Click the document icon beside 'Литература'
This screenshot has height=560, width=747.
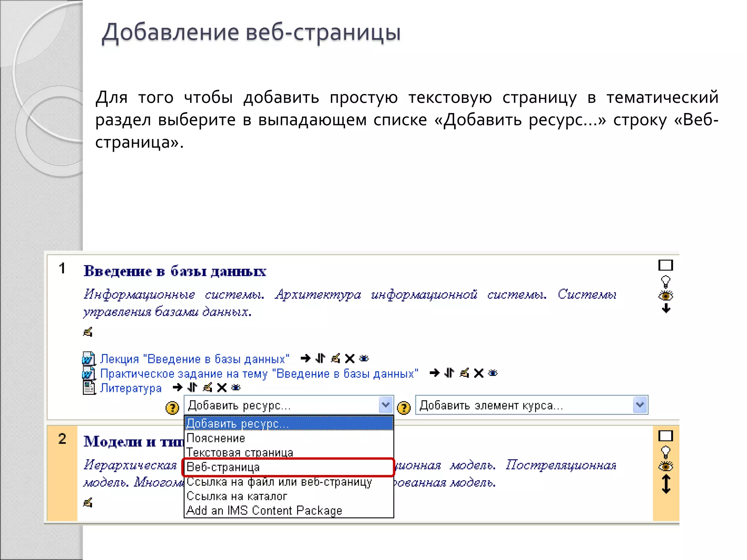(89, 388)
